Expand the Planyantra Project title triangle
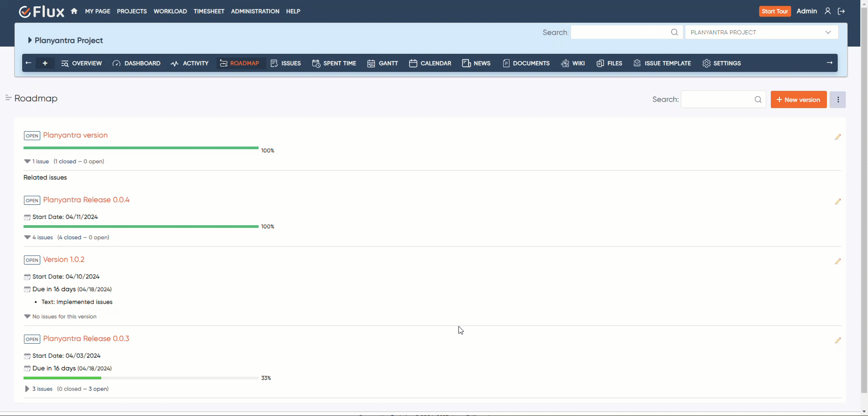Viewport: 868px width, 416px height. 30,40
